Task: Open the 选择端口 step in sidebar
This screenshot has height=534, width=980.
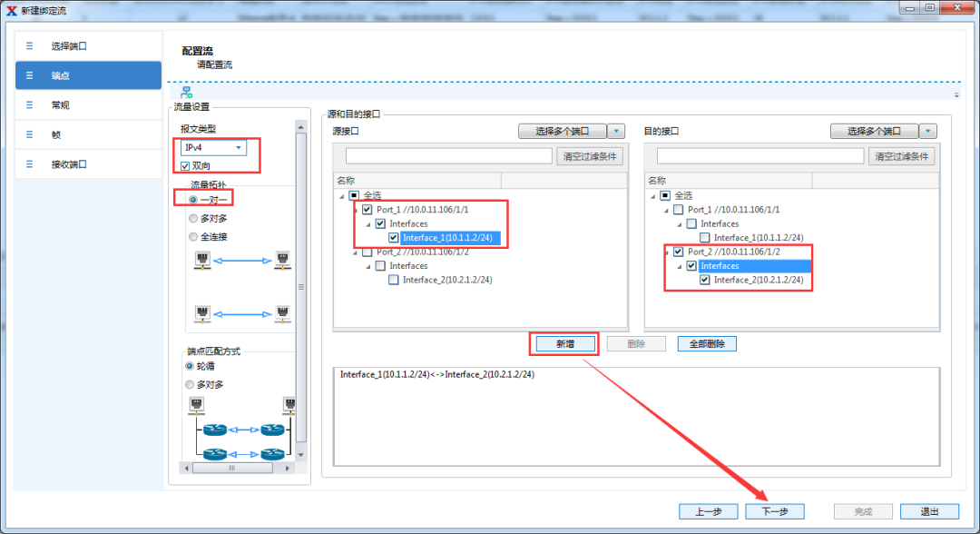Action: 88,46
